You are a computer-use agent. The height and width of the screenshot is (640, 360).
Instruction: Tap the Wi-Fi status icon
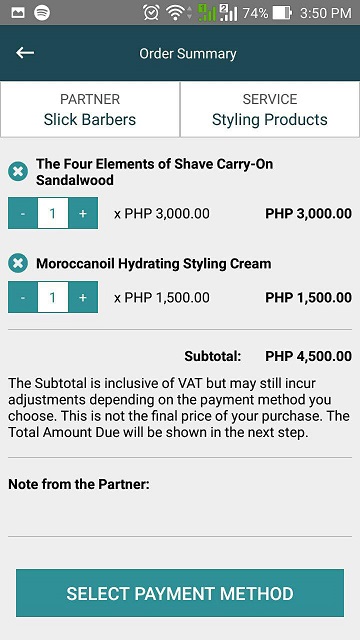(176, 13)
